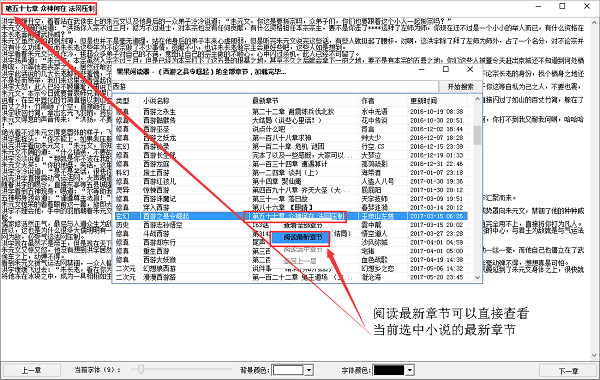600x380 pixels.
Task: Click the author cell '行空.CS'
Action: pos(372,147)
